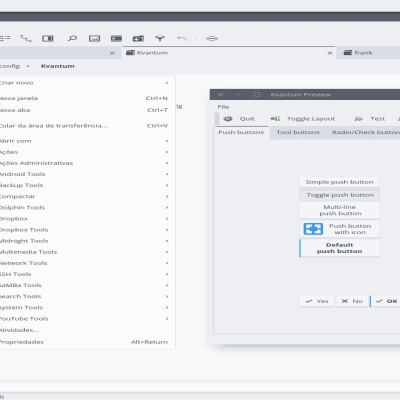Expand the Dropbox submenu arrow
Screen dimensions: 400x400
167,219
